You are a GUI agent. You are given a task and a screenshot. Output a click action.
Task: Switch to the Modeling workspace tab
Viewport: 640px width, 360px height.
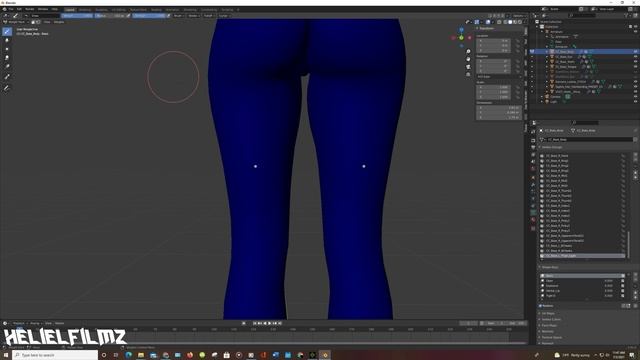pyautogui.click(x=85, y=9)
